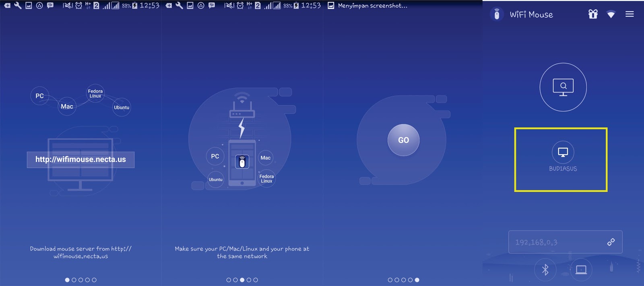644x286 pixels.
Task: Tap the Bluetooth connection icon
Action: point(545,270)
